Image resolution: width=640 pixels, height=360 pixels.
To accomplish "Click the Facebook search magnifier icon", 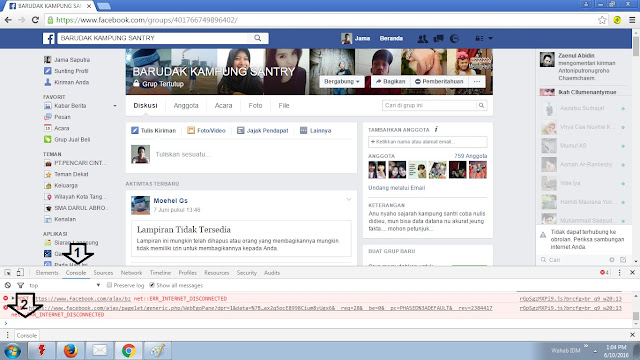I will 258,38.
